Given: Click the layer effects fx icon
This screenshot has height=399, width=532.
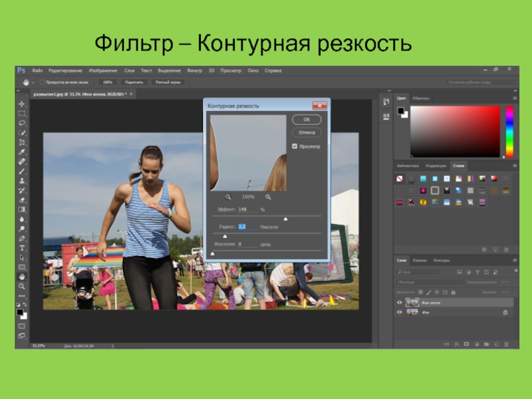Looking at the screenshot, I should (456, 344).
